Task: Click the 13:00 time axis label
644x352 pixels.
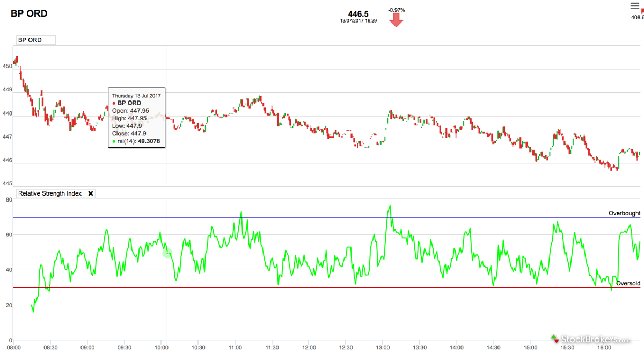Action: point(383,347)
